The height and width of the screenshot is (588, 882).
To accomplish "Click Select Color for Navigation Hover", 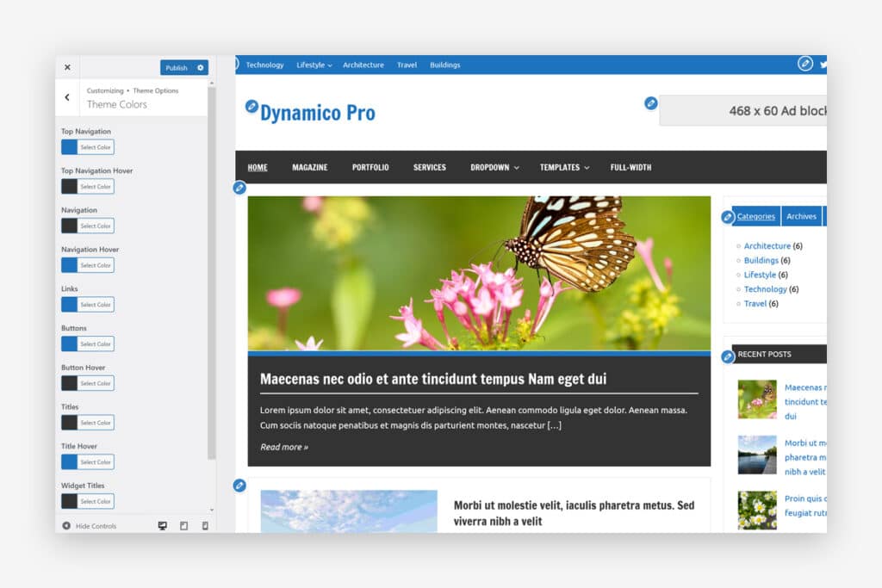I will pos(96,265).
